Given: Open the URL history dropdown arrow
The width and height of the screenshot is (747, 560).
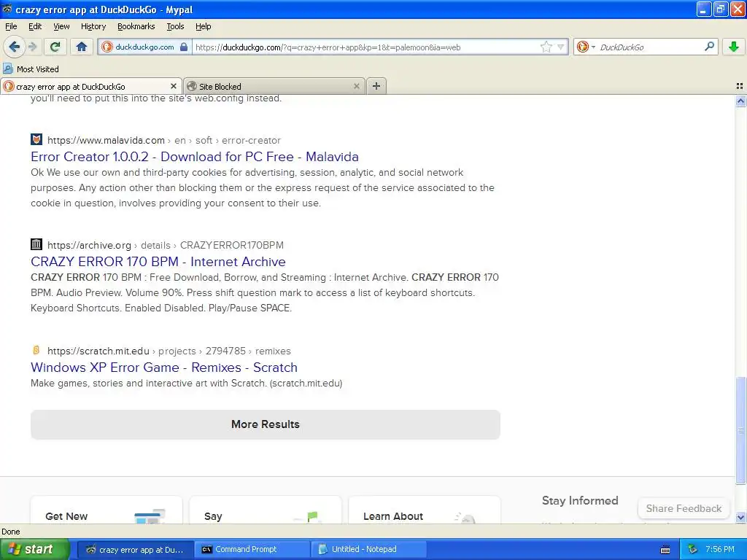Looking at the screenshot, I should click(561, 47).
